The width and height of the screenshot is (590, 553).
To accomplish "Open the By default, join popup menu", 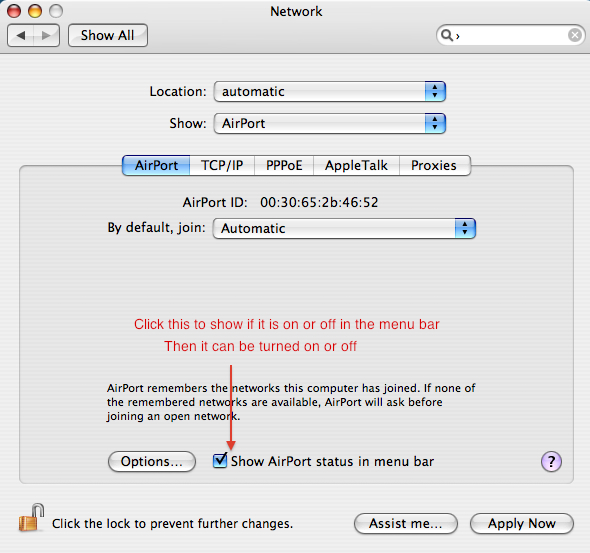I will point(344,228).
